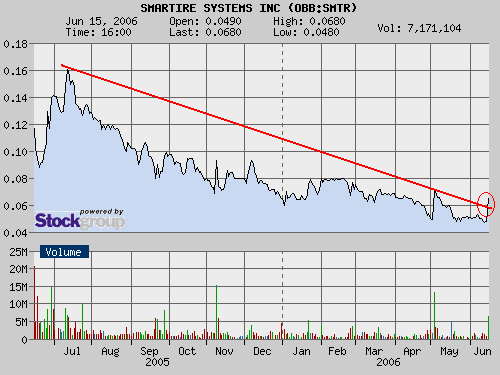Click the Open: 0.0490 value

205,21
